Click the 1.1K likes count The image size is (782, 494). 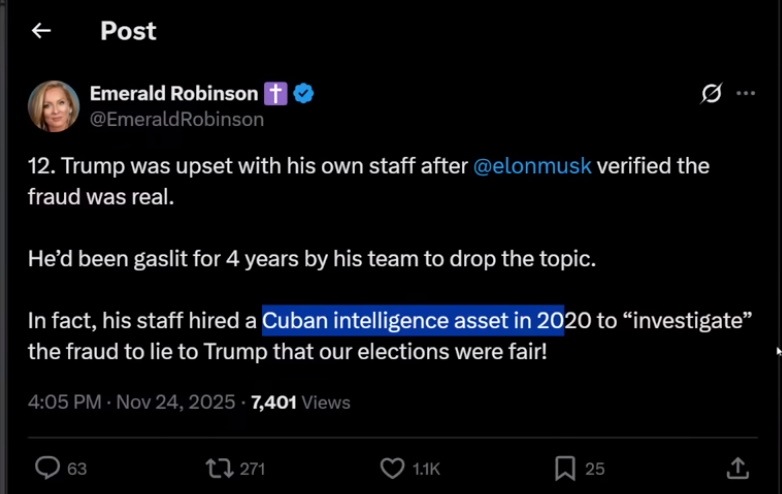click(427, 468)
